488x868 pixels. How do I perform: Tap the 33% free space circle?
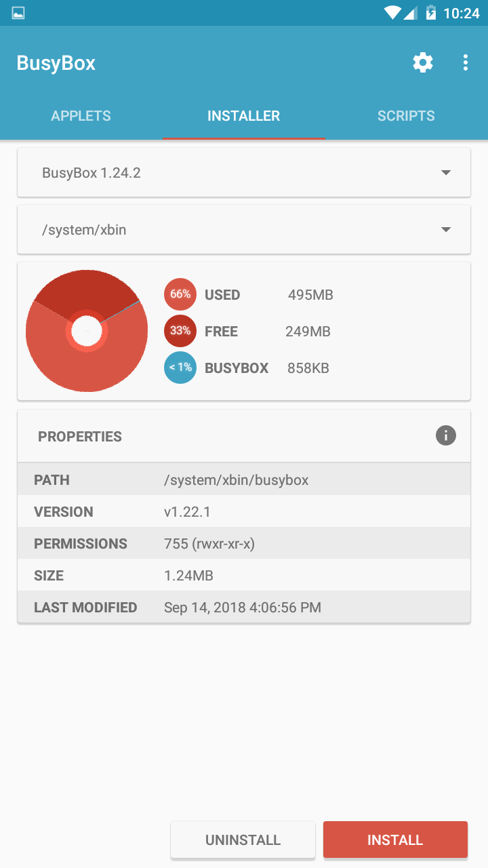pos(180,332)
